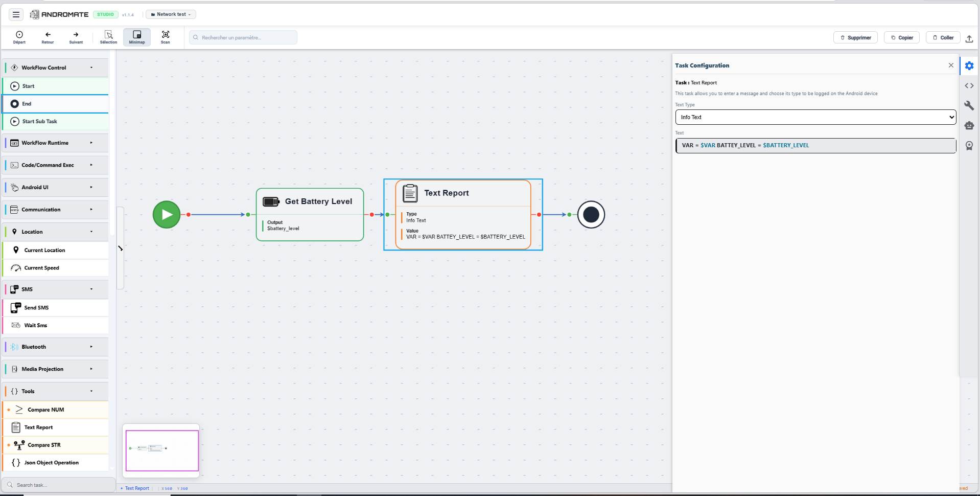Expand the Communication category
980x496 pixels.
pyautogui.click(x=56, y=210)
